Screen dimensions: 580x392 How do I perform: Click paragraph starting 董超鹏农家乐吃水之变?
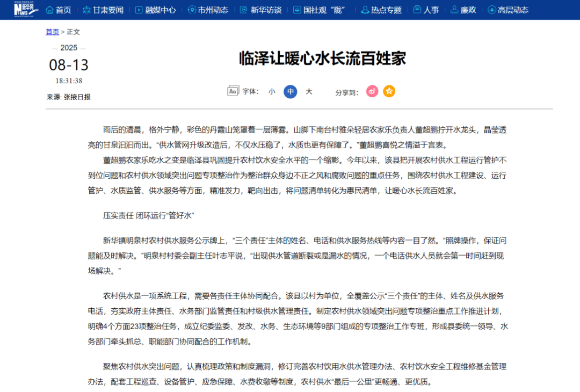pos(297,175)
